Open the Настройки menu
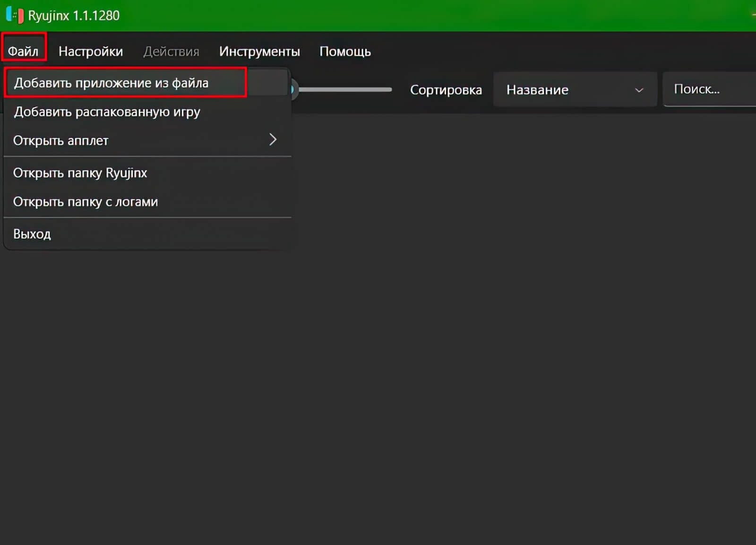Viewport: 756px width, 545px height. pos(91,51)
